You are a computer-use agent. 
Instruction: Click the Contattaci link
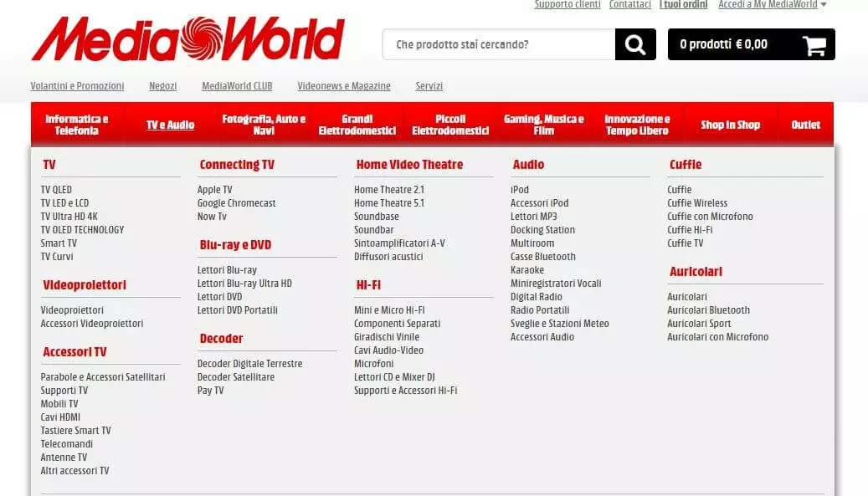[630, 4]
